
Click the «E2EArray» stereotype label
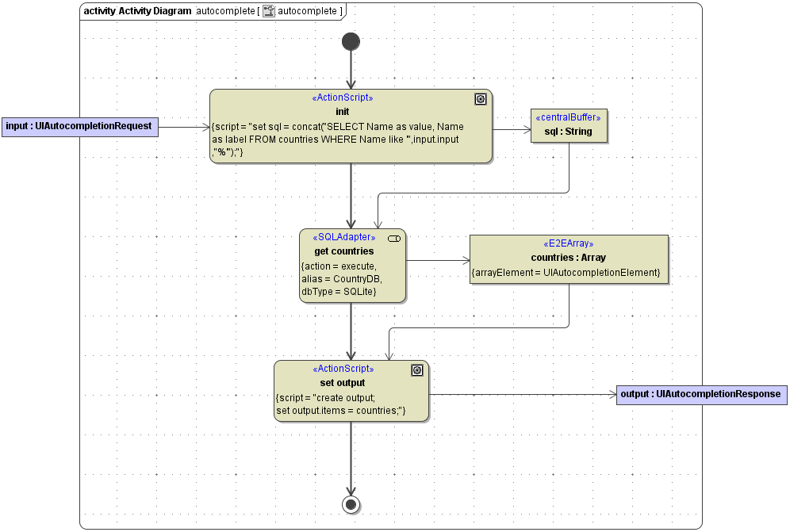tap(568, 244)
